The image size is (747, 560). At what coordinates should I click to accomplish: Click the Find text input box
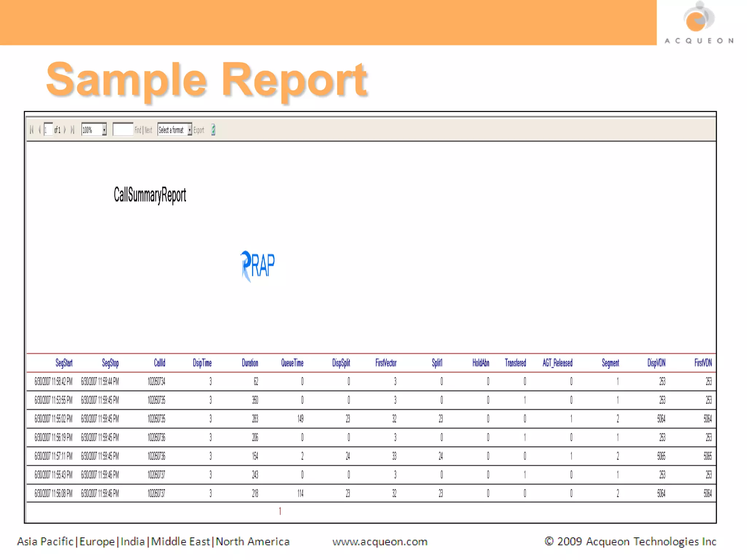coord(123,130)
